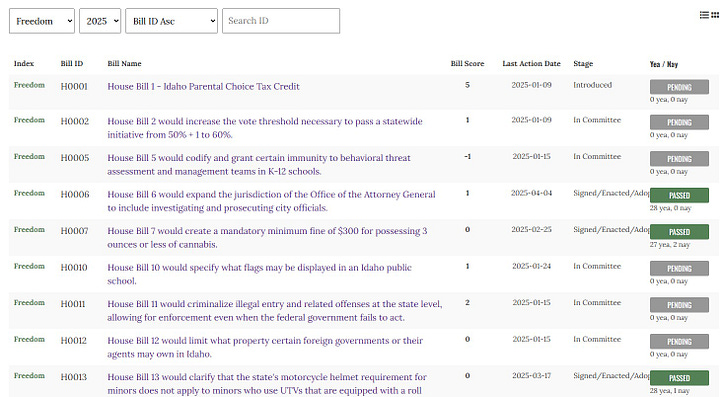Click the 2025-02-25 date for H0007
This screenshot has width=720, height=397.
(531, 229)
